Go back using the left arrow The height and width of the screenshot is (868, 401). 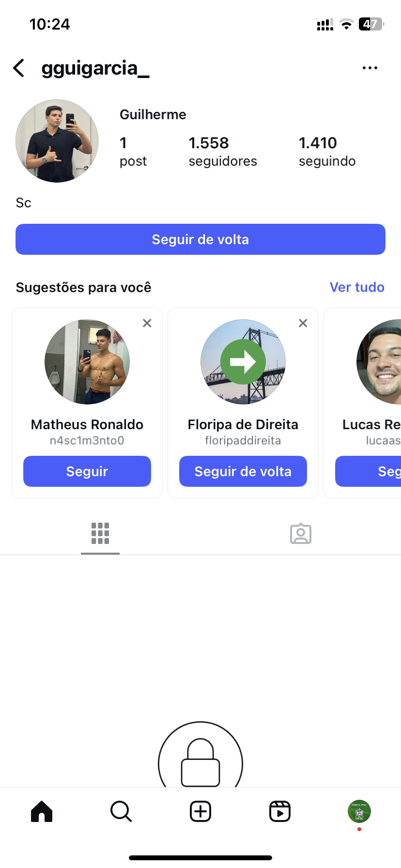coord(19,68)
